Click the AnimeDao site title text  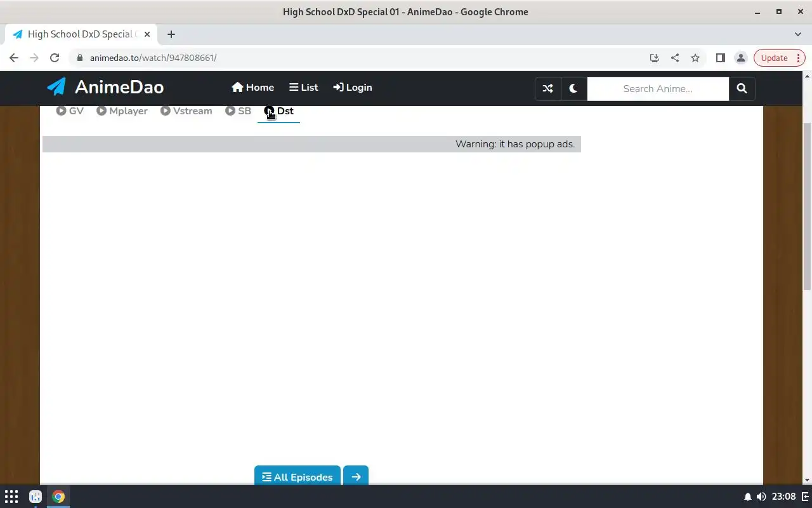(119, 87)
